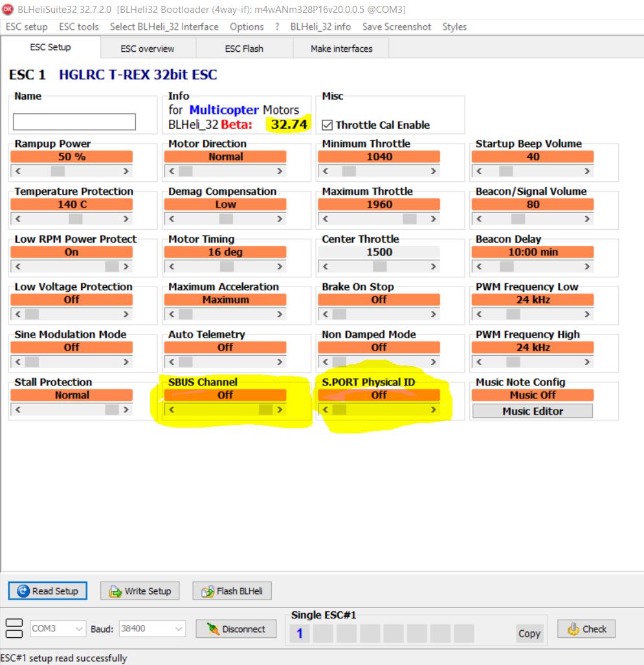Click the Beacon Delay value '10:00 min'
This screenshot has width=644, height=665.
point(533,252)
